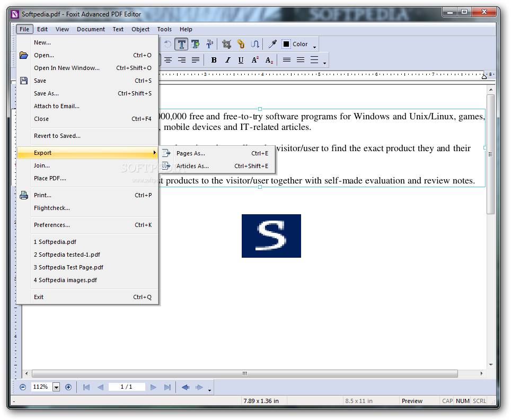Toggle Italic formatting

coord(227,60)
